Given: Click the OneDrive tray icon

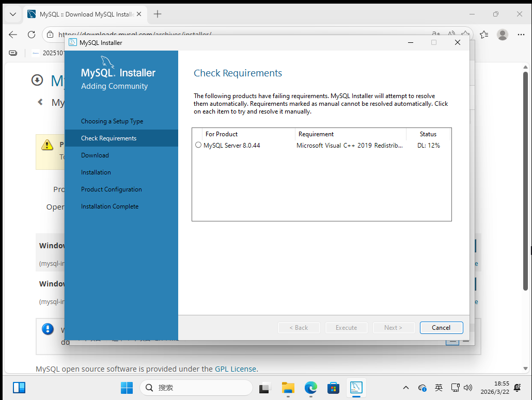Looking at the screenshot, I should [422, 388].
